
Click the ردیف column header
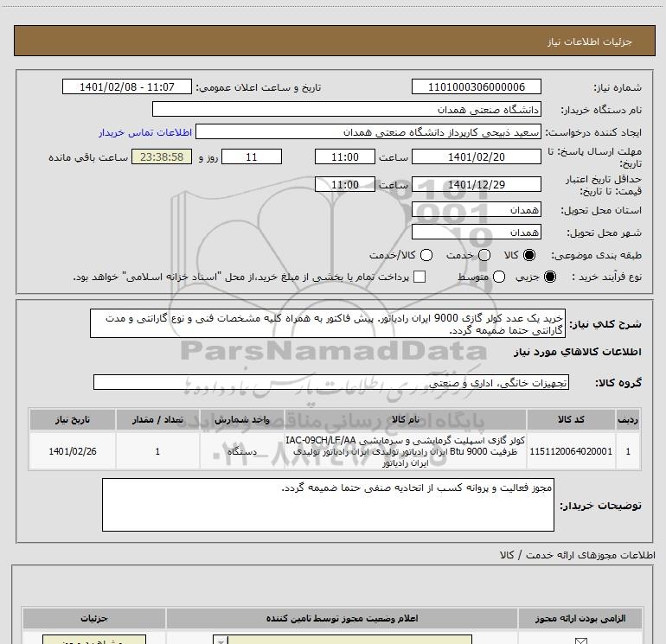628,419
